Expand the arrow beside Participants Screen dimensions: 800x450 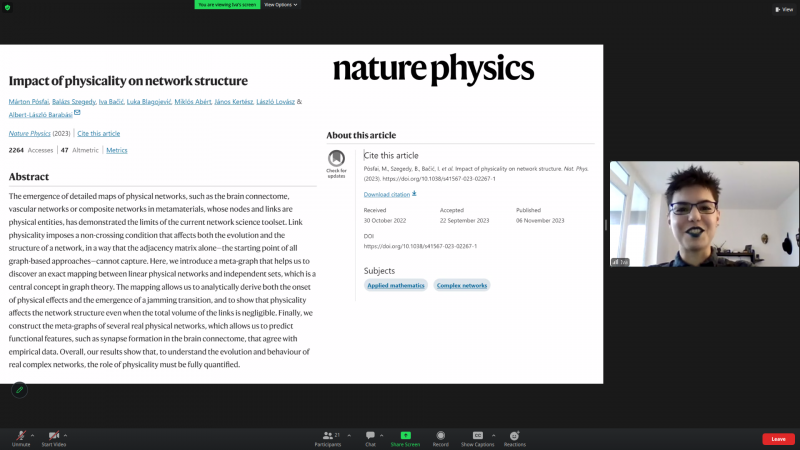(x=349, y=435)
